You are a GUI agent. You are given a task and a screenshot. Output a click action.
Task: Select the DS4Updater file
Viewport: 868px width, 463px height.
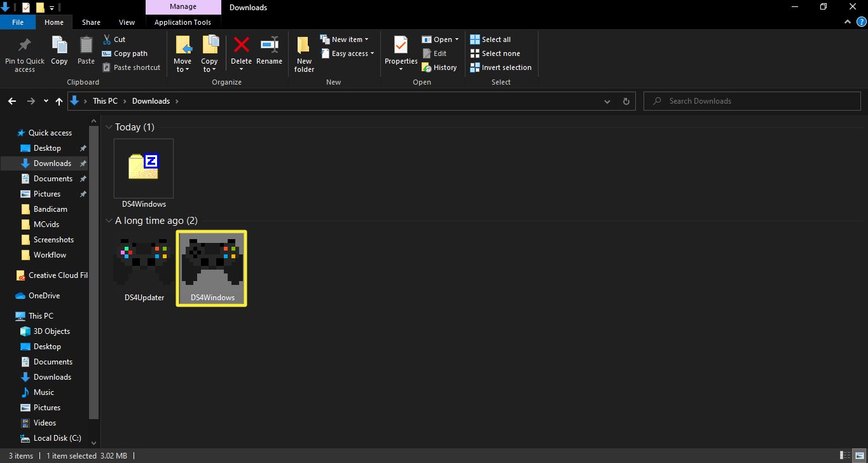144,268
